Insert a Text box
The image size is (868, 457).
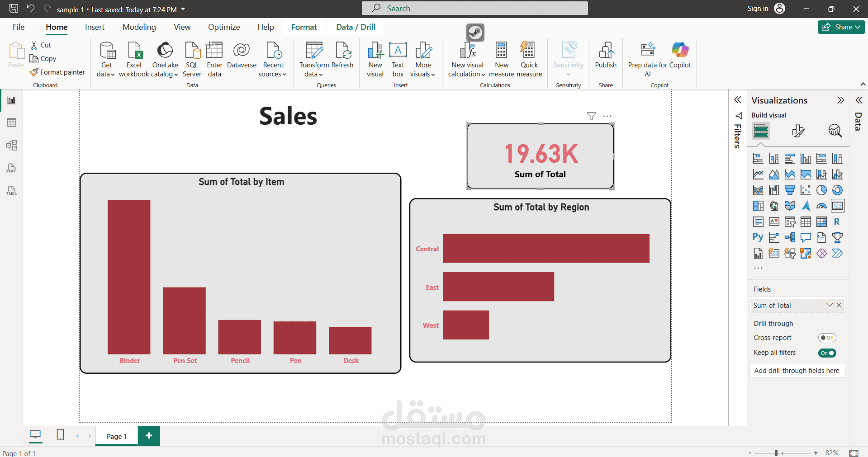point(398,59)
